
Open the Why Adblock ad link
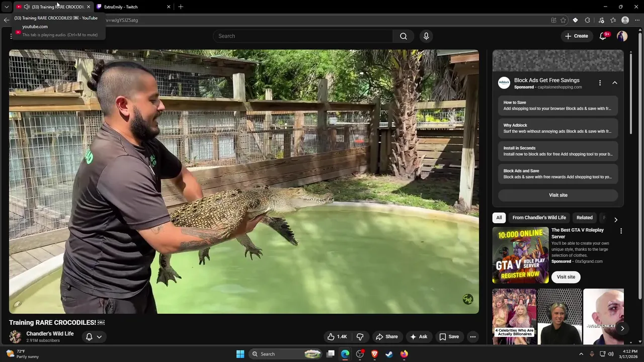pyautogui.click(x=558, y=128)
